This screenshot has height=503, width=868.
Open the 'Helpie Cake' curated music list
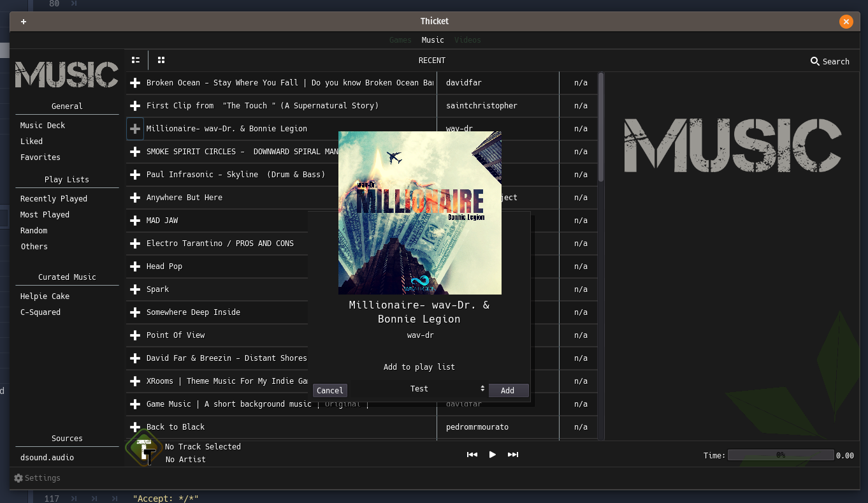pos(45,296)
